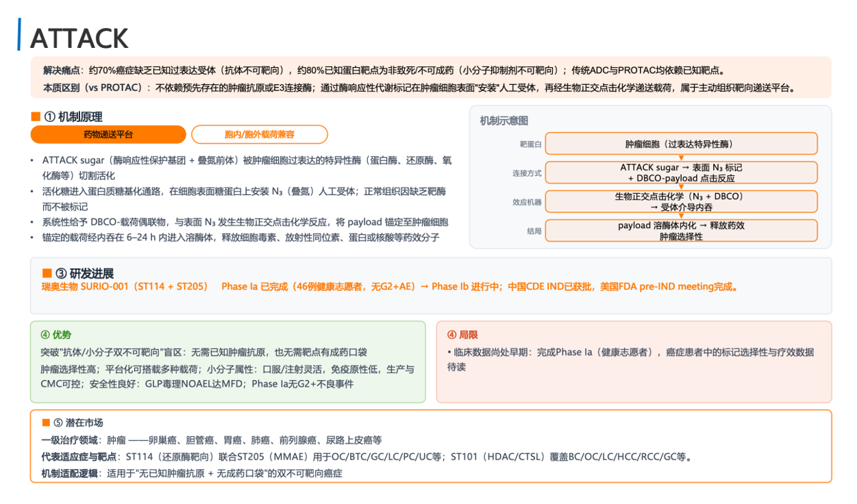Click the 肿瘤选择性高 advantage line
Screen dimensions: 857x504
(x=227, y=377)
